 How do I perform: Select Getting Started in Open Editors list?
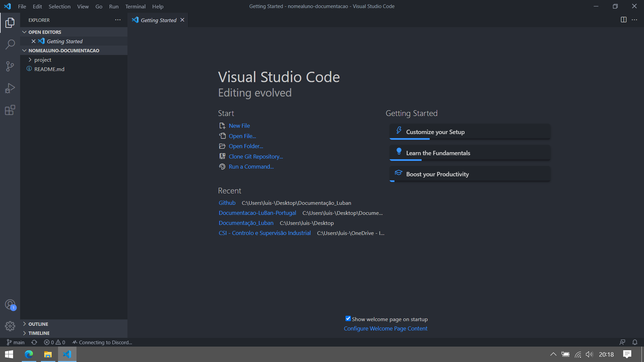(x=74, y=41)
